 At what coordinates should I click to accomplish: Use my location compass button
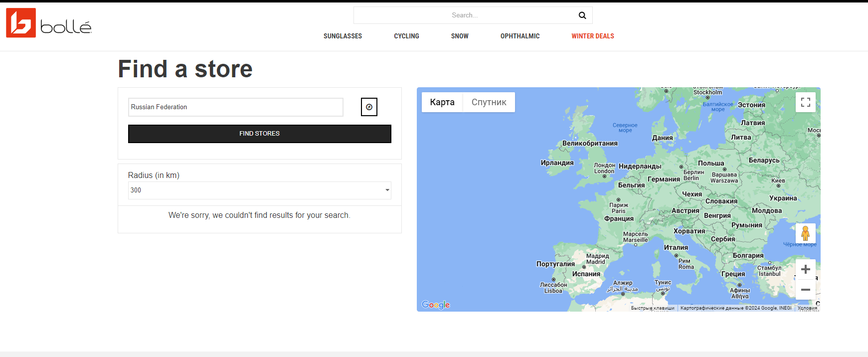point(369,107)
